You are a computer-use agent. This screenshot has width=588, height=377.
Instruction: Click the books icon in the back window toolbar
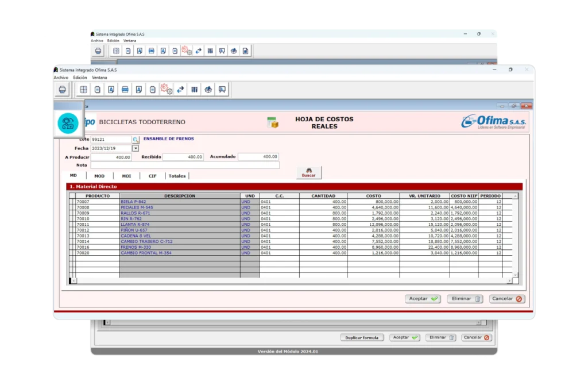click(210, 51)
